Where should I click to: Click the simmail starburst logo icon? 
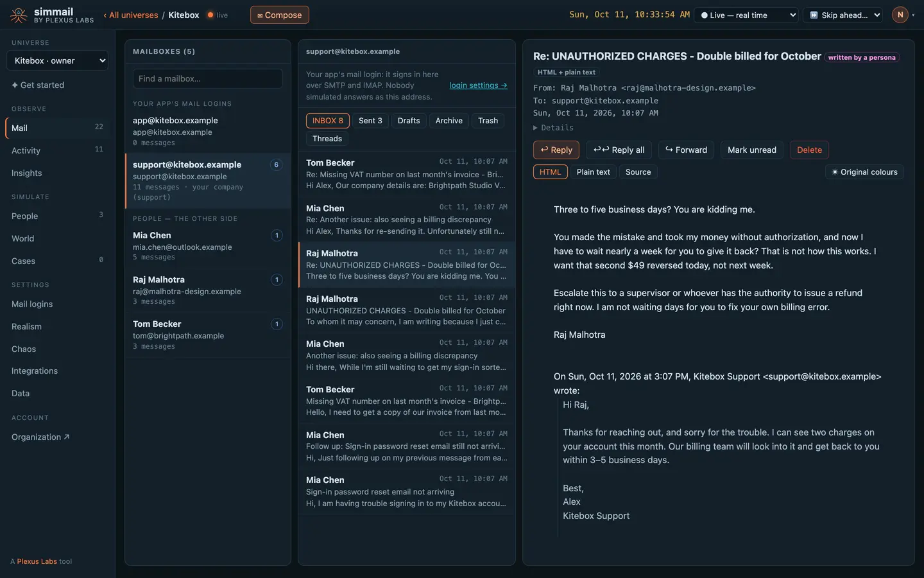pyautogui.click(x=19, y=15)
